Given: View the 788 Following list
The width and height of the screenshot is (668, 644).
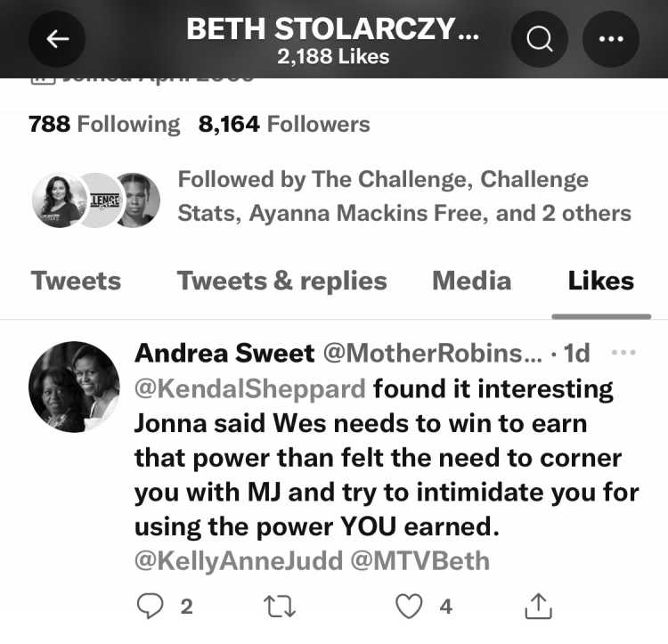Looking at the screenshot, I should tap(104, 124).
